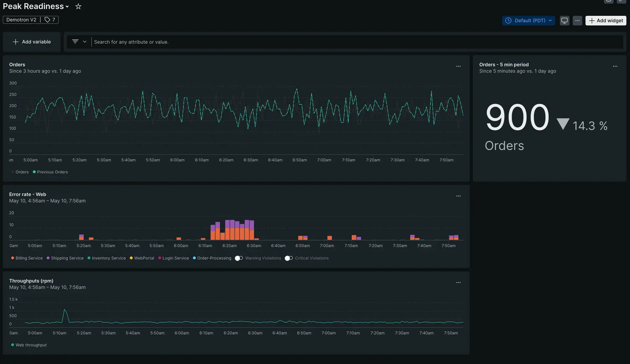Select Billing Service legend item
The width and height of the screenshot is (630, 364).
click(x=29, y=258)
